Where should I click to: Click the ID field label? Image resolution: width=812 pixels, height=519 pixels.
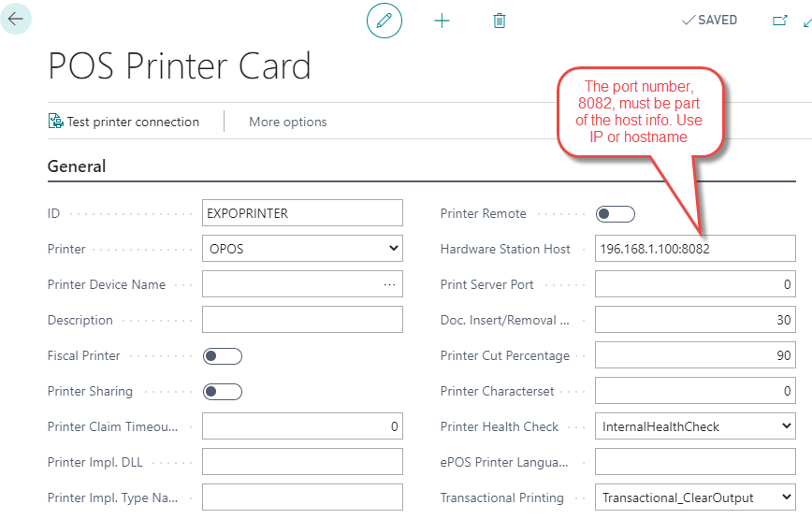(54, 214)
